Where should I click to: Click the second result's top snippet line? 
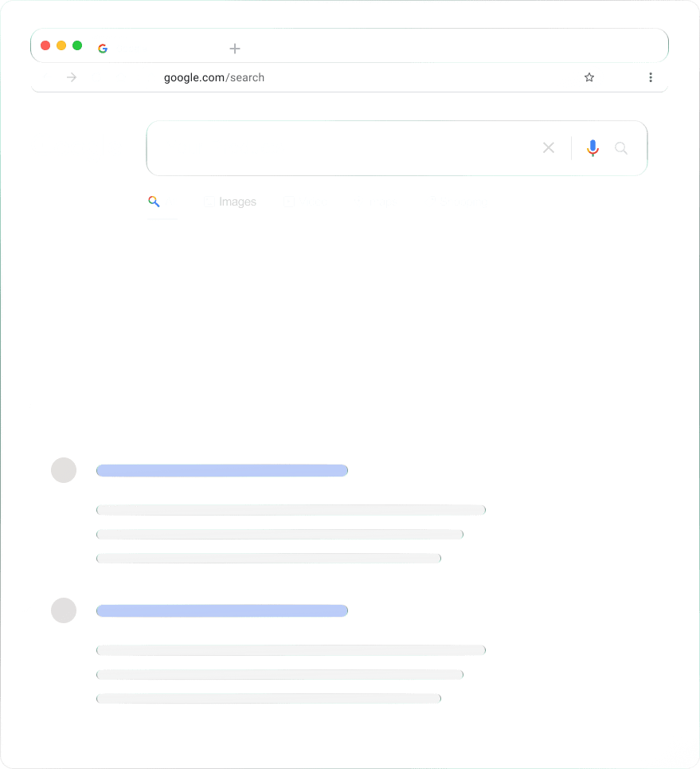(291, 650)
